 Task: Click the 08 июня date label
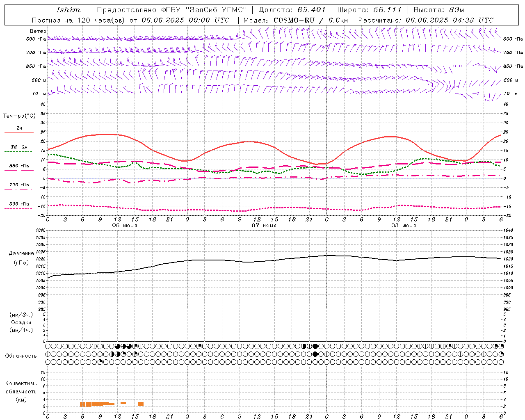404,226
